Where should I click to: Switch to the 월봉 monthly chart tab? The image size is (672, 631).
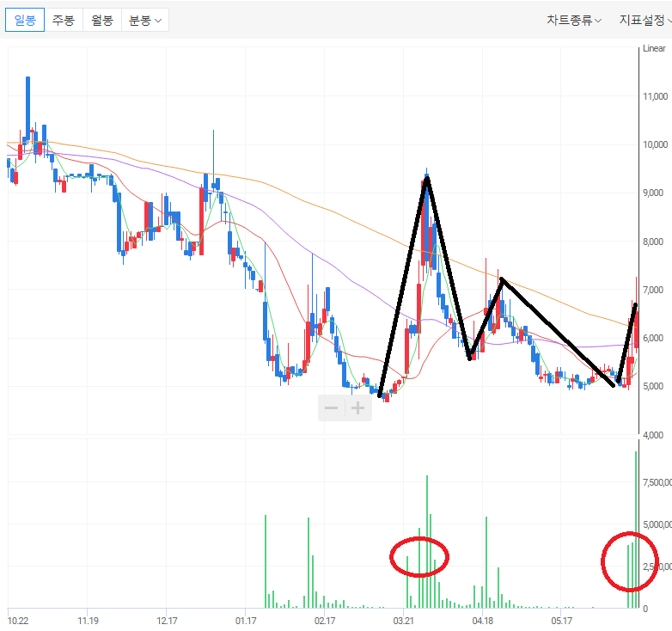tap(102, 20)
